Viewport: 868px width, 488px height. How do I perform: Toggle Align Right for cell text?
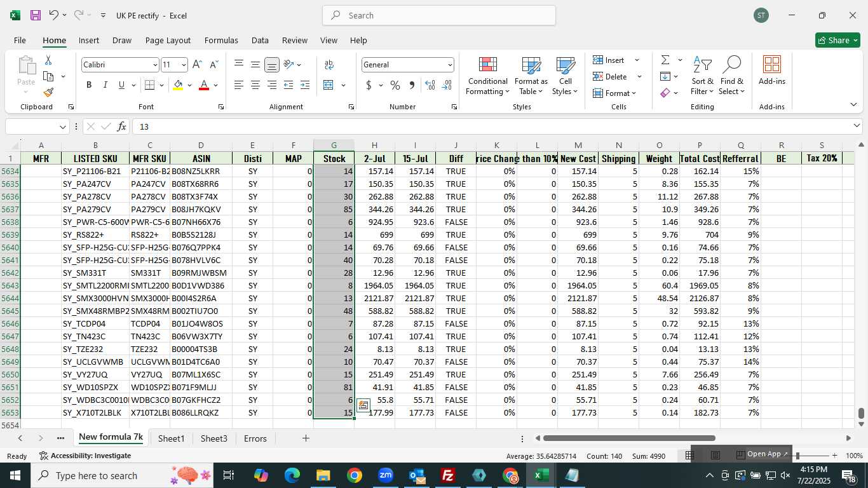pyautogui.click(x=272, y=85)
